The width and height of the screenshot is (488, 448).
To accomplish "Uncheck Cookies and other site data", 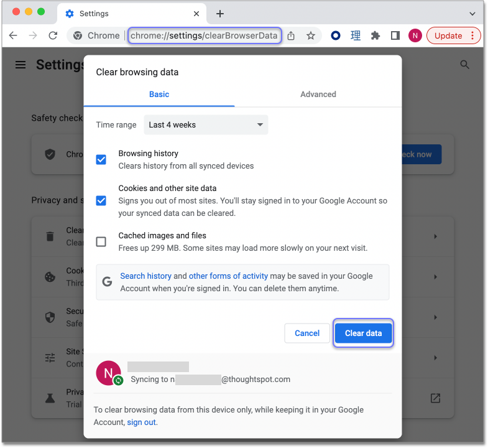I will 101,200.
